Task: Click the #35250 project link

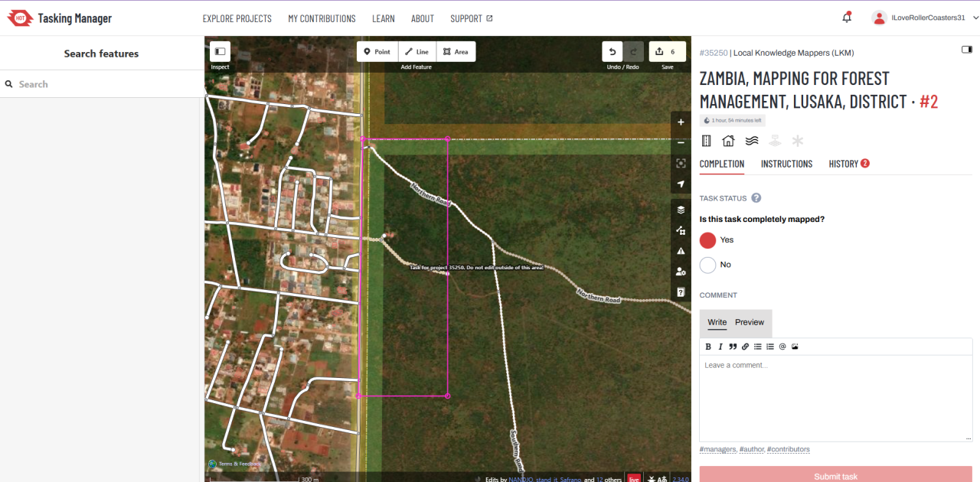Action: coord(714,53)
